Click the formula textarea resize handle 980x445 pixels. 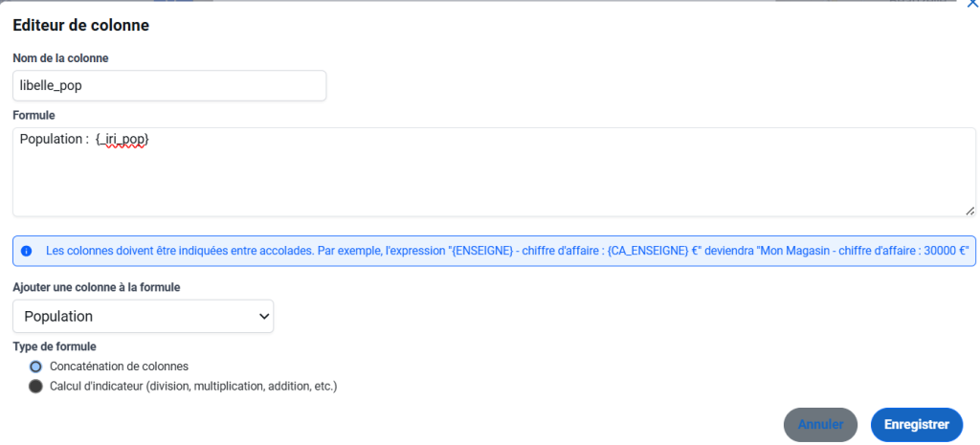pyautogui.click(x=969, y=211)
